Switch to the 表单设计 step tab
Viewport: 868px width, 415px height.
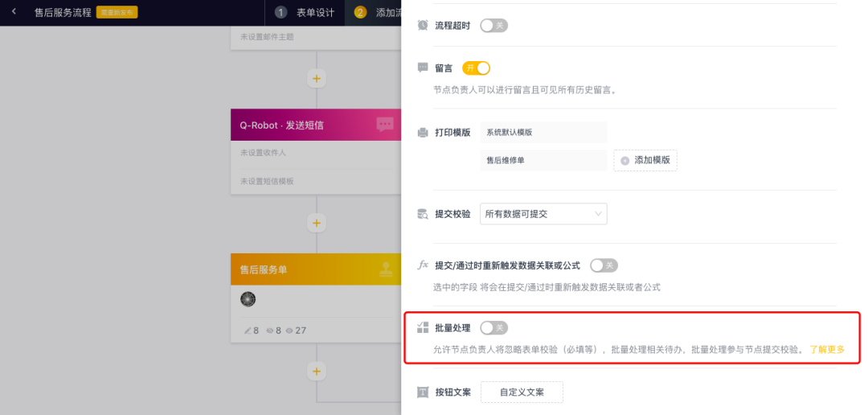305,13
